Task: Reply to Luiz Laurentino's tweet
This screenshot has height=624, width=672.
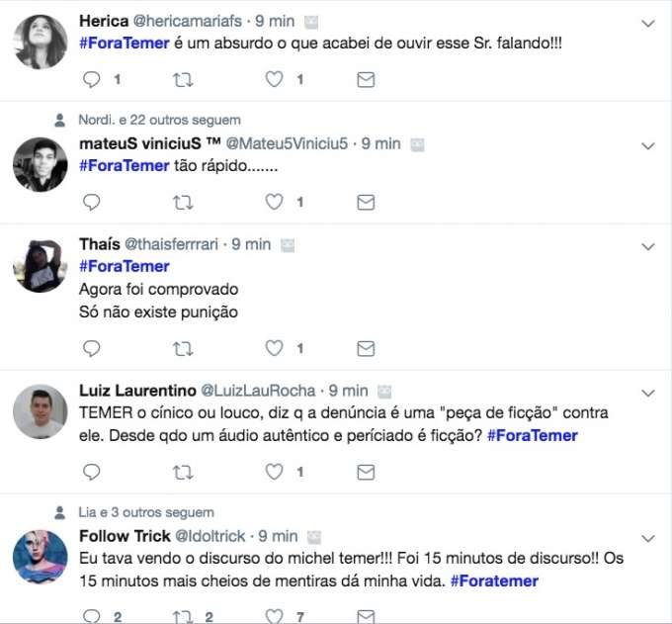Action: click(91, 472)
